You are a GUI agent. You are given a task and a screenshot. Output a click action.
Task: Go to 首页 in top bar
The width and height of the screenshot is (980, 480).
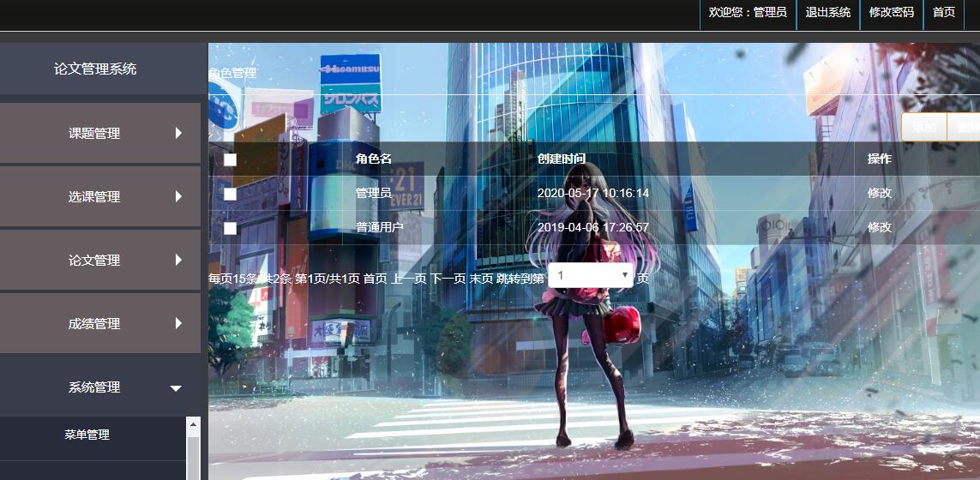click(x=944, y=13)
